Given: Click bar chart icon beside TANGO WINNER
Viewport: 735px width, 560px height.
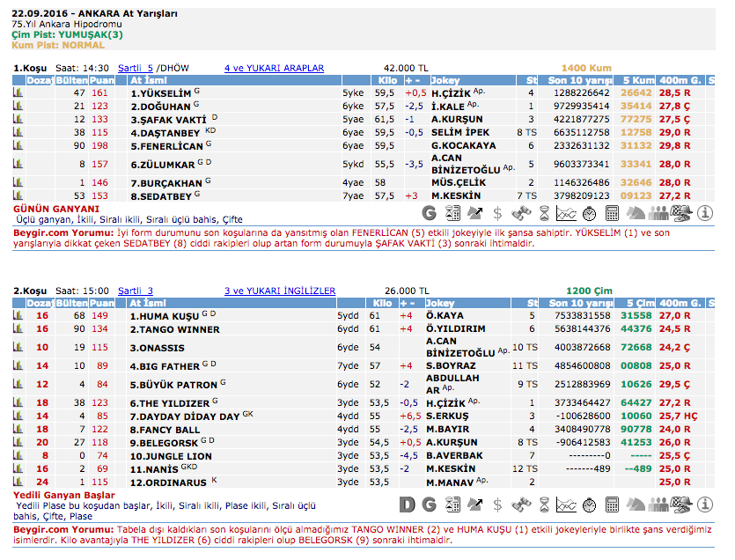Looking at the screenshot, I should 17,328.
